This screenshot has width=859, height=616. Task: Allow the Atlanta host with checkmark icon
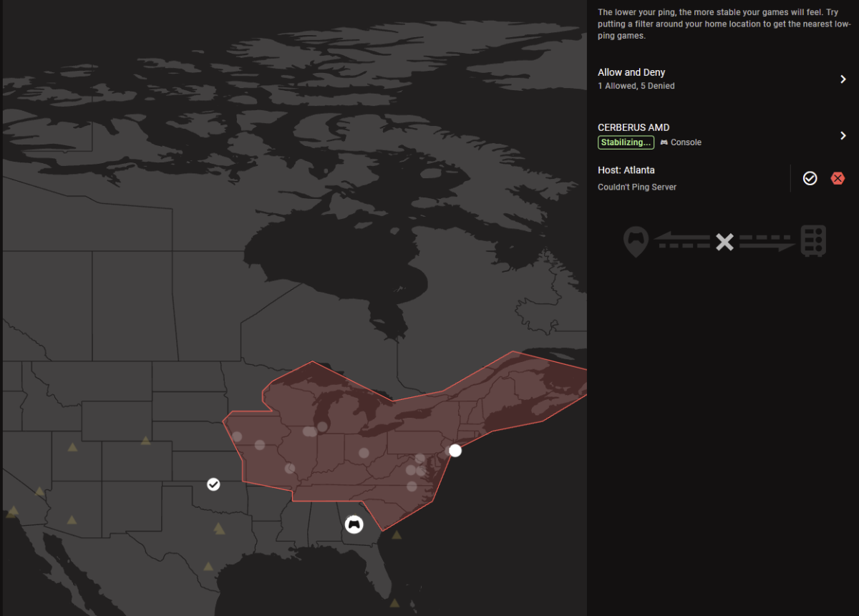click(x=810, y=178)
